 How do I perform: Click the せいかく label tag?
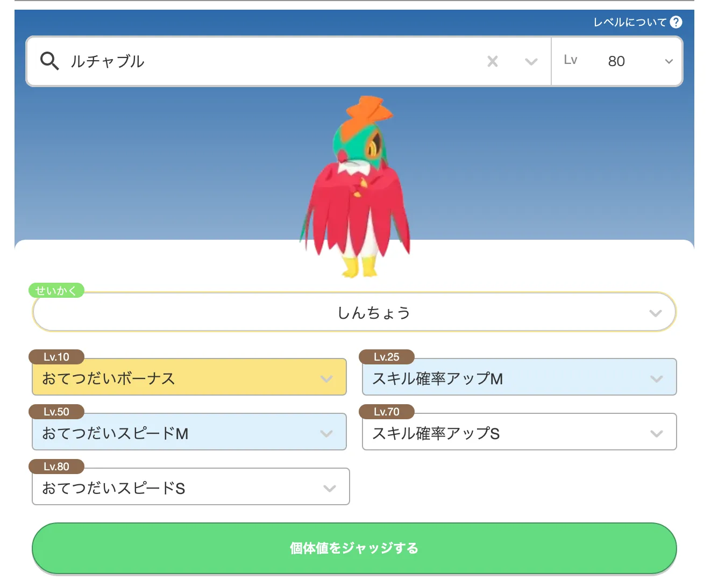[x=56, y=291]
